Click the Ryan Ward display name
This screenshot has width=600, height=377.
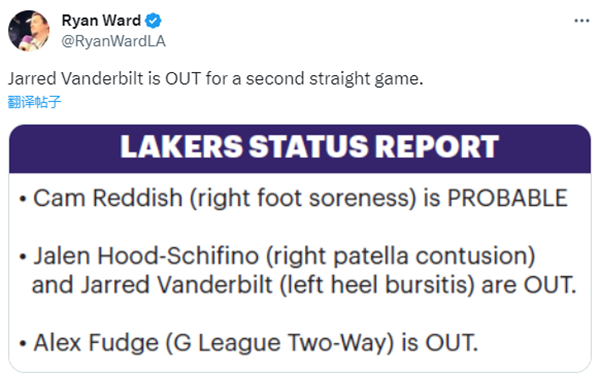pyautogui.click(x=101, y=21)
